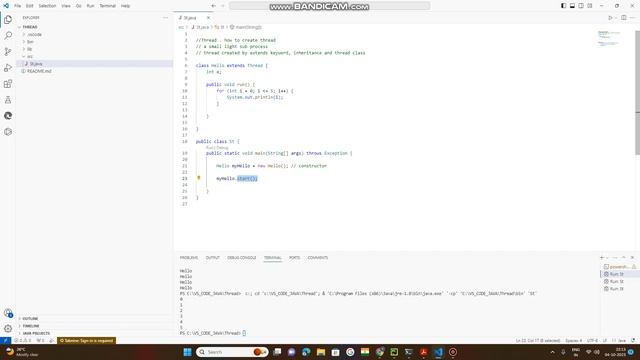Screen dimensions: 640x360
Task: Open the Windows Start button
Action: point(188,352)
